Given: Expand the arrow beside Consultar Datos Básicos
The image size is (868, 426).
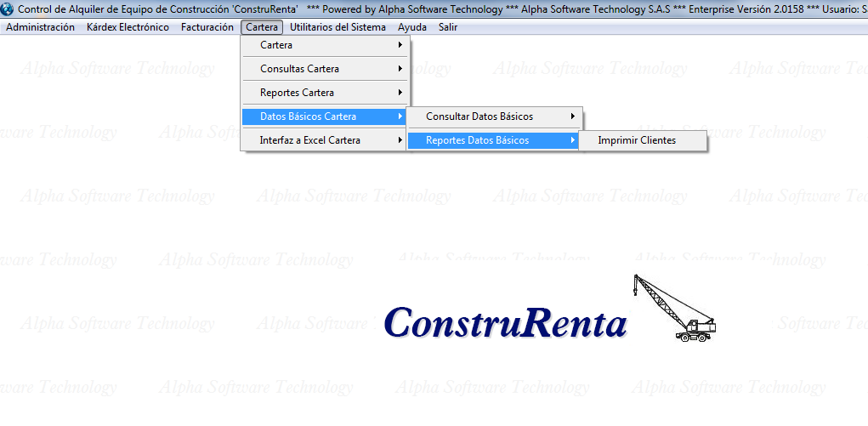Looking at the screenshot, I should (572, 116).
